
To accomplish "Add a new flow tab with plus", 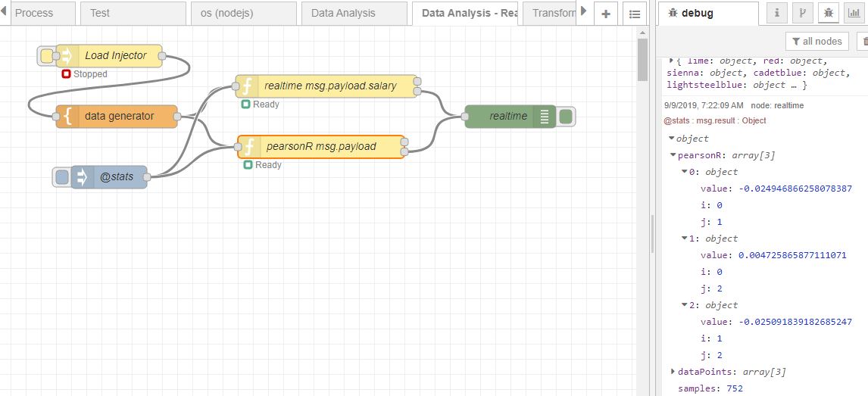I will tap(606, 14).
